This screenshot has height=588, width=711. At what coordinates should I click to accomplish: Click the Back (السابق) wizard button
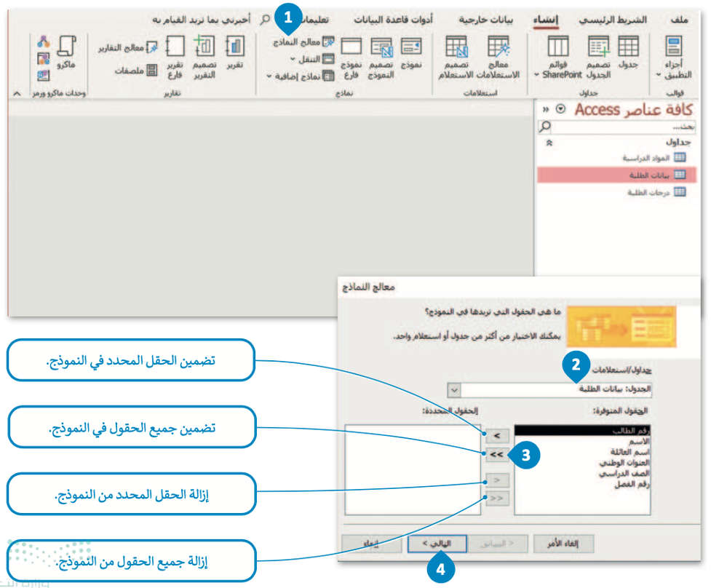(x=498, y=544)
